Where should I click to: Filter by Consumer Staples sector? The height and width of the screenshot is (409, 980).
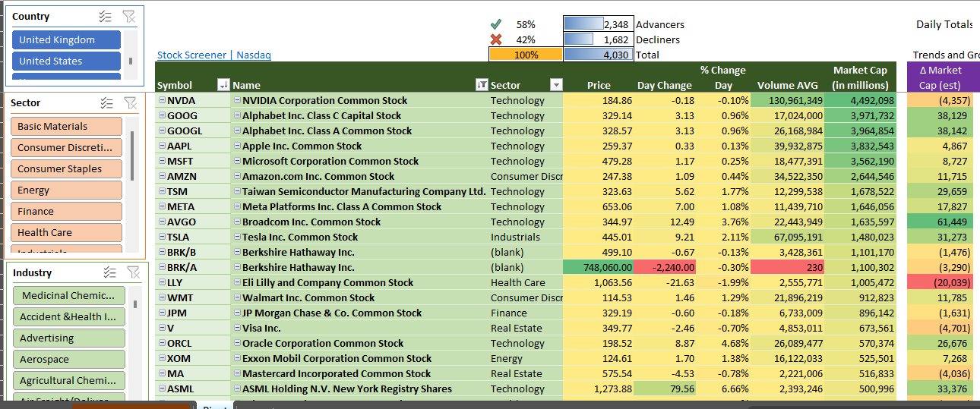[x=66, y=168]
